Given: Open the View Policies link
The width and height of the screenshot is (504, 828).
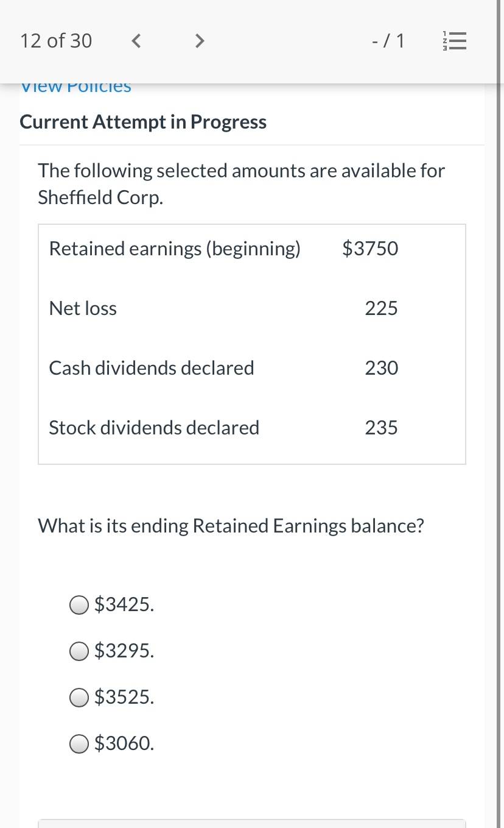Looking at the screenshot, I should [76, 87].
